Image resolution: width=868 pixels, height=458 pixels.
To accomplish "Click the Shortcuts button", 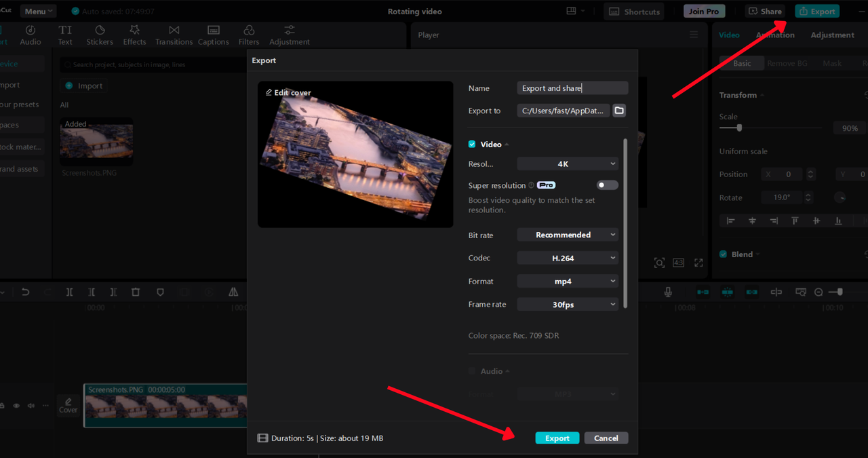I will (633, 11).
